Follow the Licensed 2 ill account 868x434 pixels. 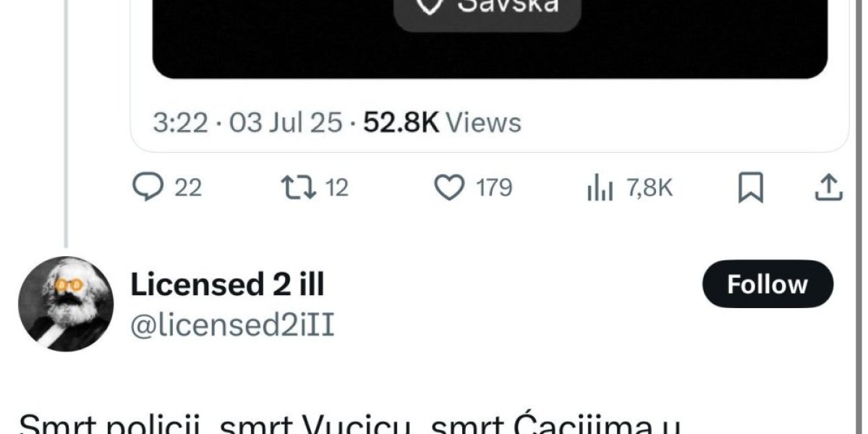click(767, 284)
